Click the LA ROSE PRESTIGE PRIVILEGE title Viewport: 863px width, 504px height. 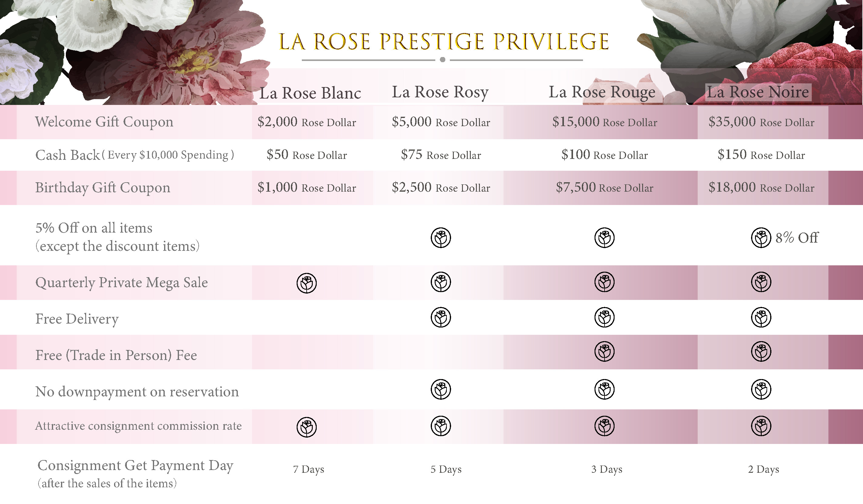443,42
